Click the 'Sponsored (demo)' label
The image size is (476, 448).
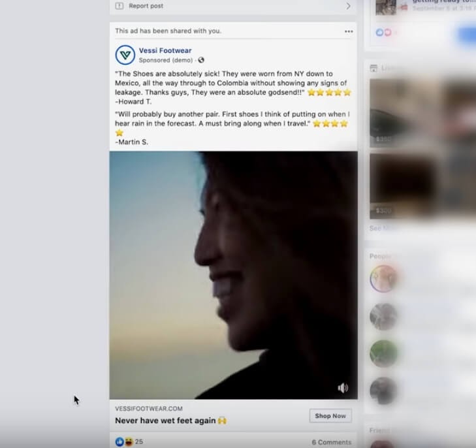point(166,60)
